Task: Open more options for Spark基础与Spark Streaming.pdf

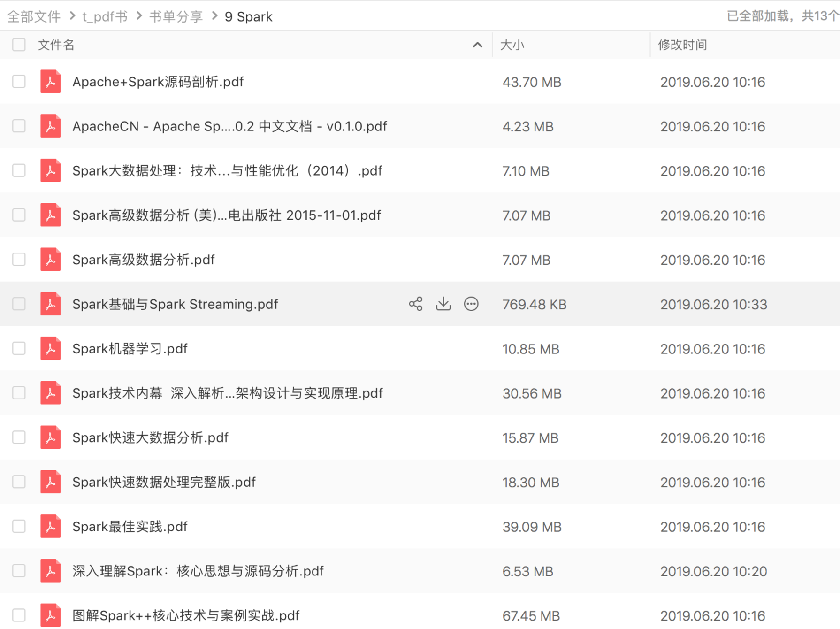Action: (x=471, y=304)
